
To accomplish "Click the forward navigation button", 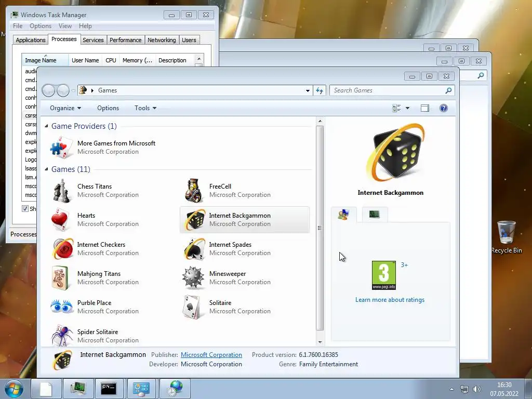I will (63, 90).
